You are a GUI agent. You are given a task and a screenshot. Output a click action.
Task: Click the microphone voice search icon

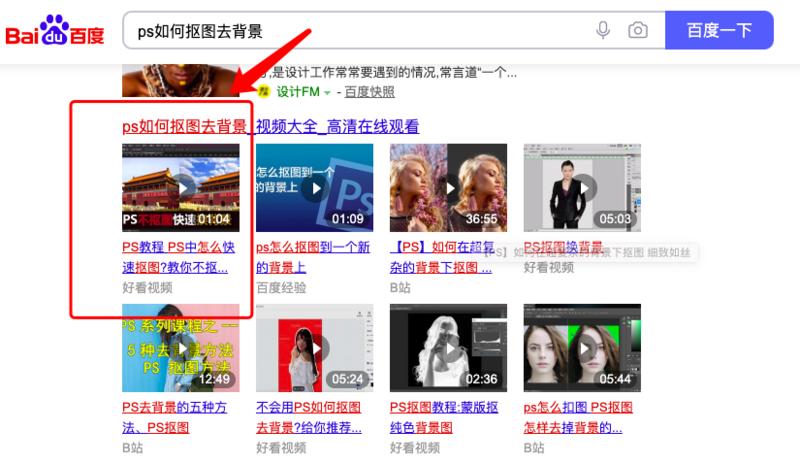pos(603,30)
